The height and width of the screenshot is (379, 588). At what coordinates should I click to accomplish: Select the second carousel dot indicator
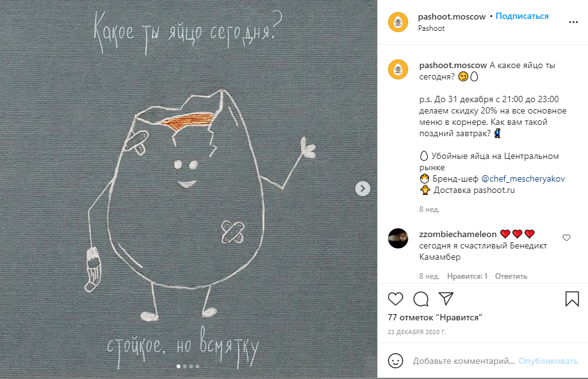[184, 366]
